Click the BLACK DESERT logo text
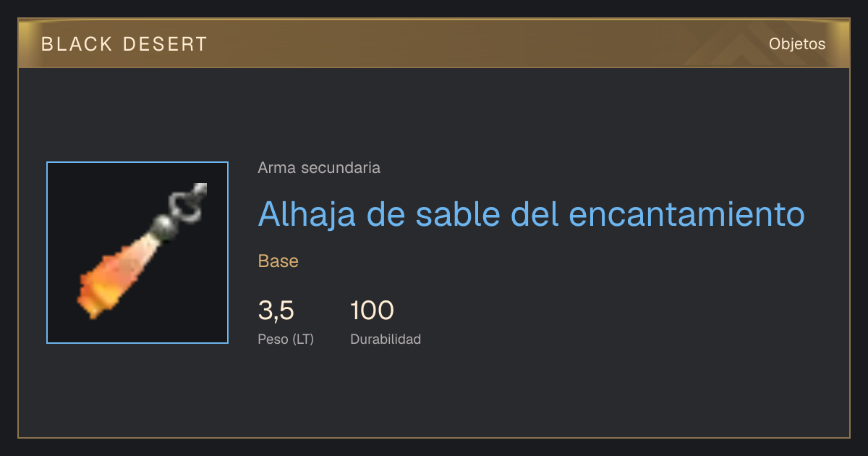This screenshot has height=456, width=868. tap(124, 44)
